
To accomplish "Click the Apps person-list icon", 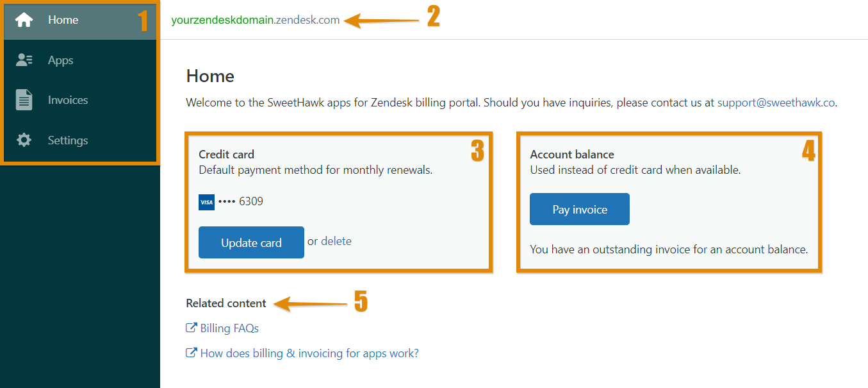I will tap(24, 60).
